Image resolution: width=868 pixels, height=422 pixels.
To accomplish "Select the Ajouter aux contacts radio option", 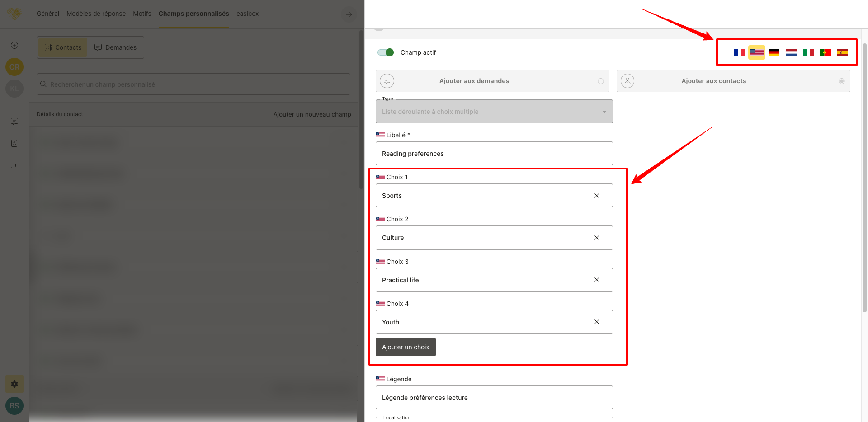I will 841,81.
